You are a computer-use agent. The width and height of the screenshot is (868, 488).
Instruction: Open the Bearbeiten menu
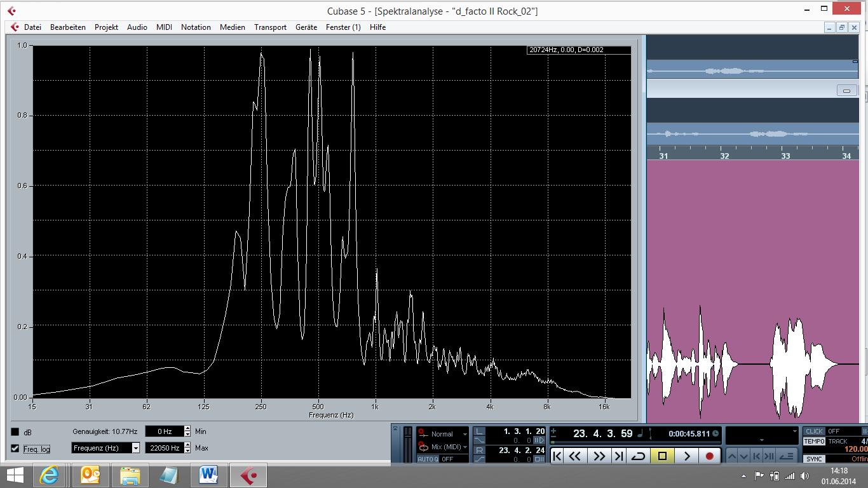click(x=68, y=27)
